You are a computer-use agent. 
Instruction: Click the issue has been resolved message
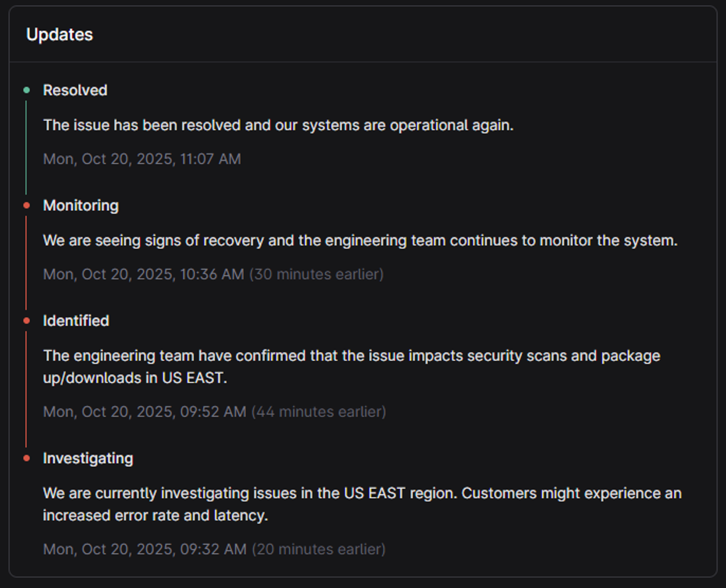[278, 125]
